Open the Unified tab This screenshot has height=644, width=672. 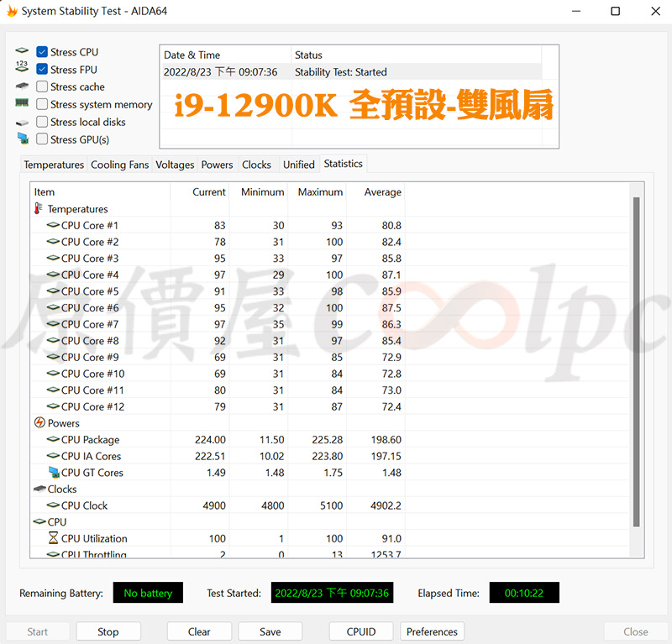coord(299,165)
